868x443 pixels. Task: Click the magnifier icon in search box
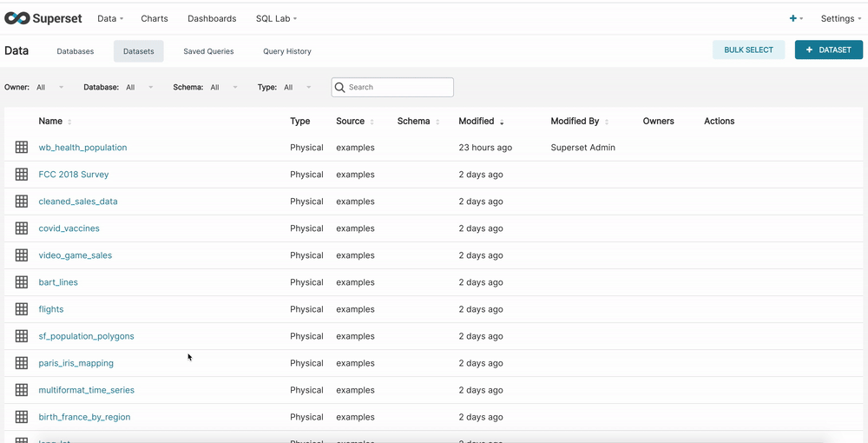(340, 88)
